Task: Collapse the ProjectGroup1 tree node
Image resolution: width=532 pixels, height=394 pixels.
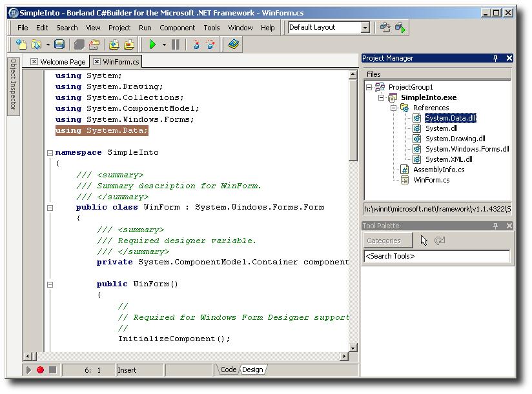Action: pyautogui.click(x=369, y=88)
